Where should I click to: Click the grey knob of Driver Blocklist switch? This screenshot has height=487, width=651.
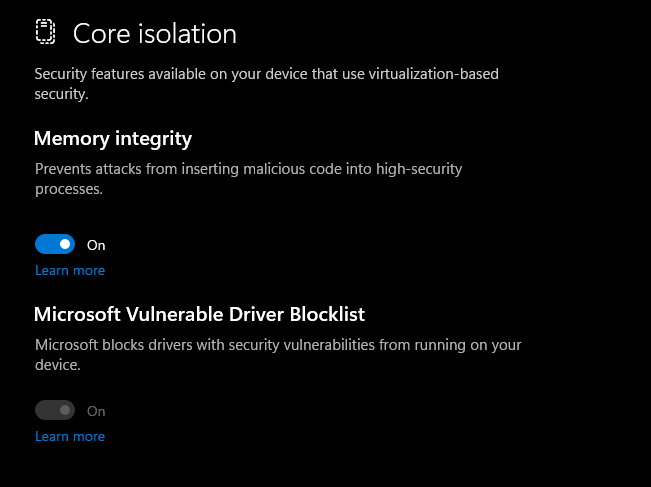coord(65,410)
